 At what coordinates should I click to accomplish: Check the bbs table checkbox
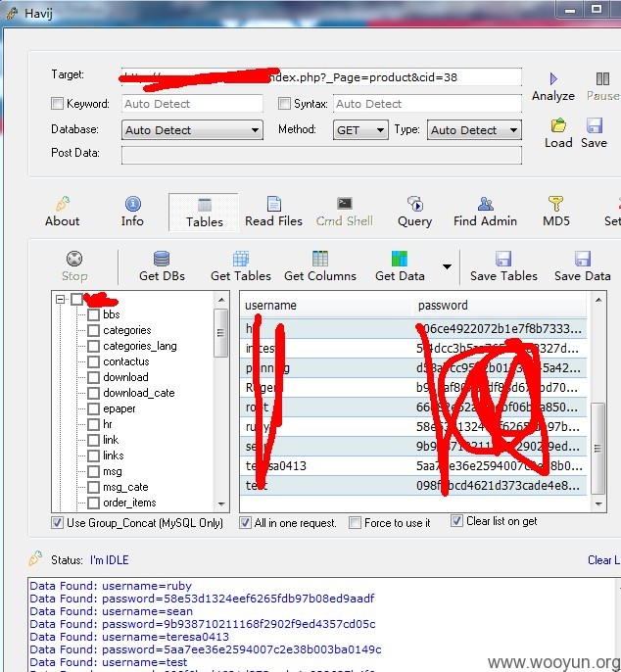pos(93,314)
